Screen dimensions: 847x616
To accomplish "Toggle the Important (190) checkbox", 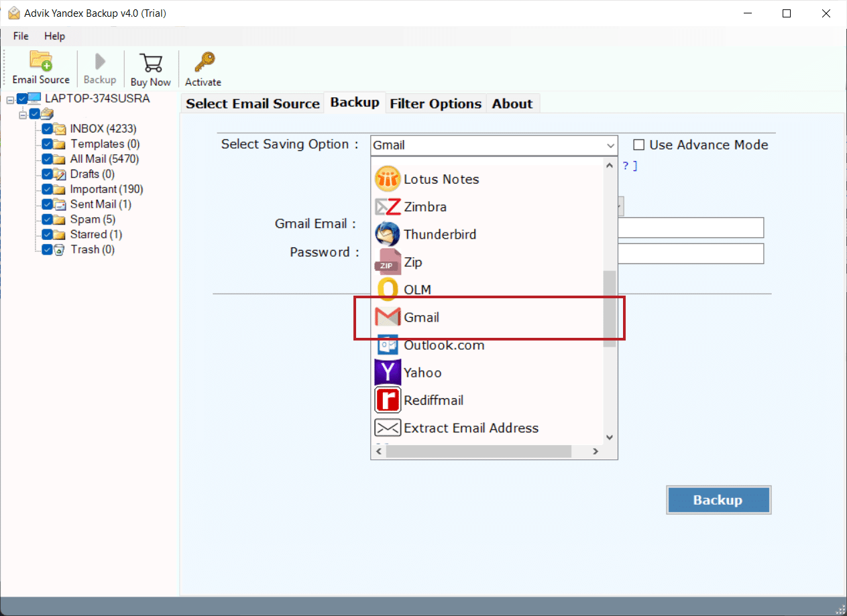I will point(47,189).
